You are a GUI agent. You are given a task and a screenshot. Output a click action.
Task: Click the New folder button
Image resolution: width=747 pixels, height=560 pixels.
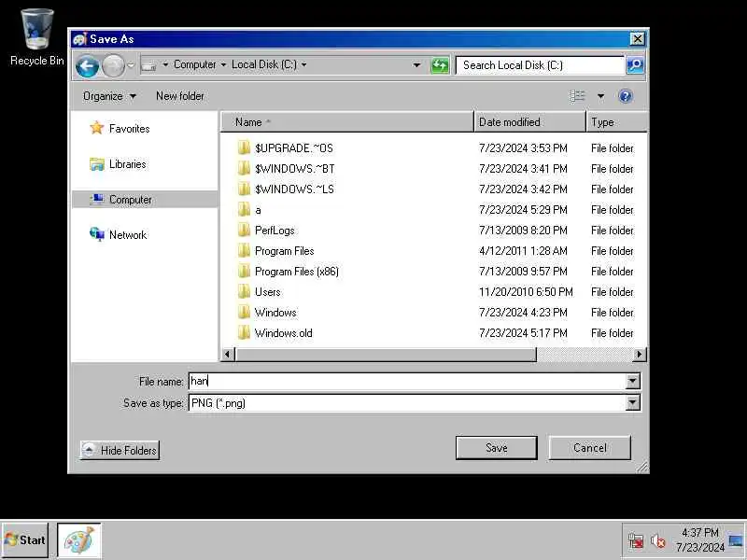click(x=179, y=96)
